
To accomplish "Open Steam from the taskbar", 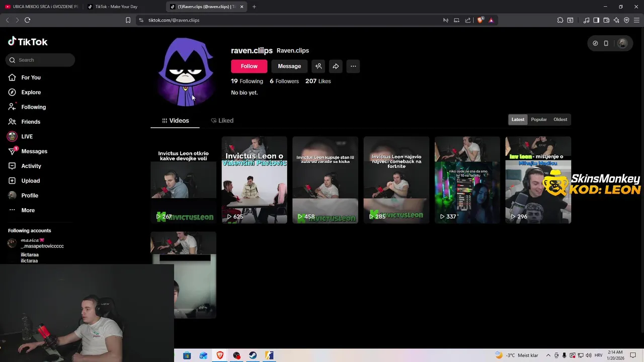I will pyautogui.click(x=253, y=355).
